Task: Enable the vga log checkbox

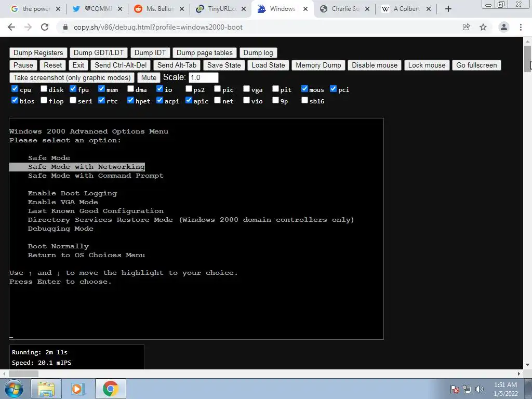Action: [247, 89]
